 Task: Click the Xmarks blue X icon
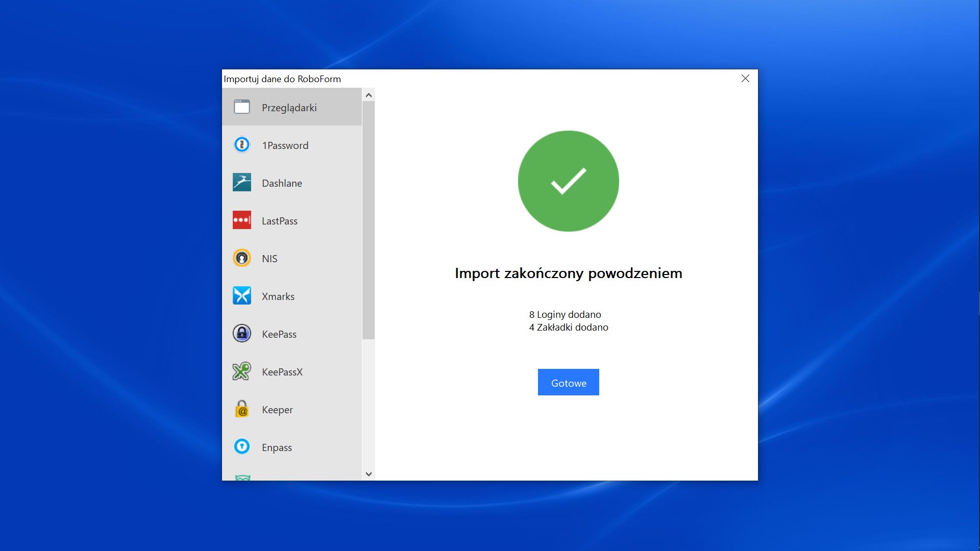click(x=242, y=296)
